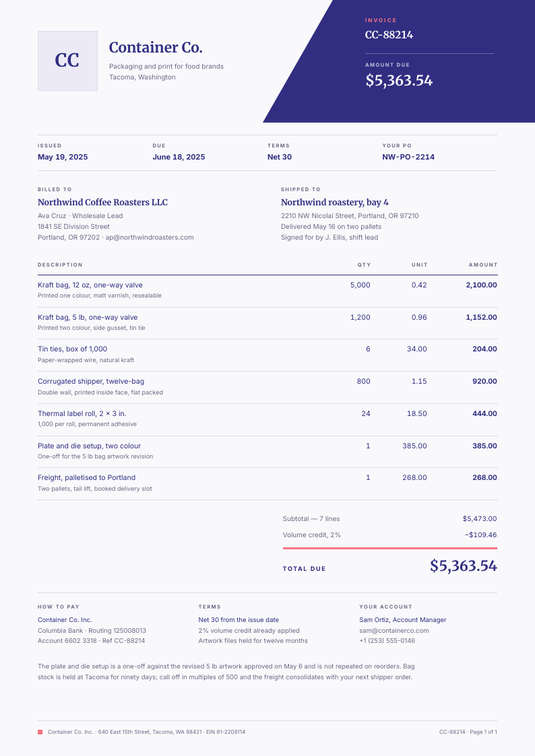Screen dimensions: 535x756
Task: Click amount 920.00
Action: 485,381
